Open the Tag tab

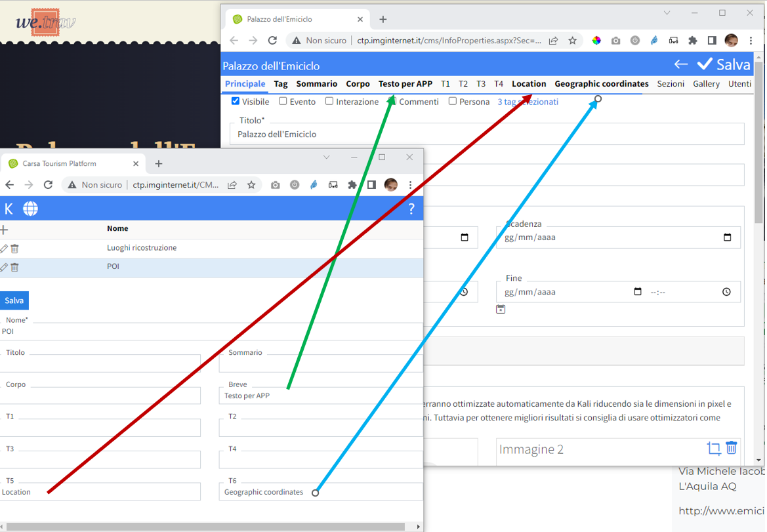coord(281,83)
